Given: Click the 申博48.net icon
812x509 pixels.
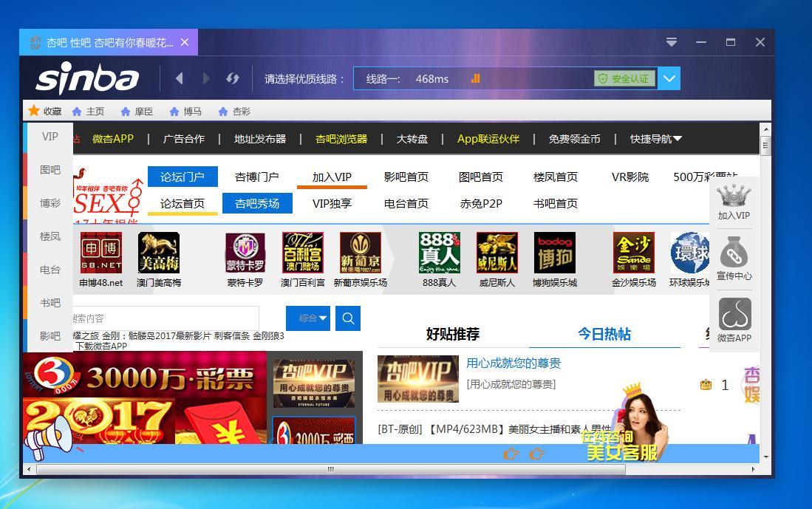Looking at the screenshot, I should 101,253.
